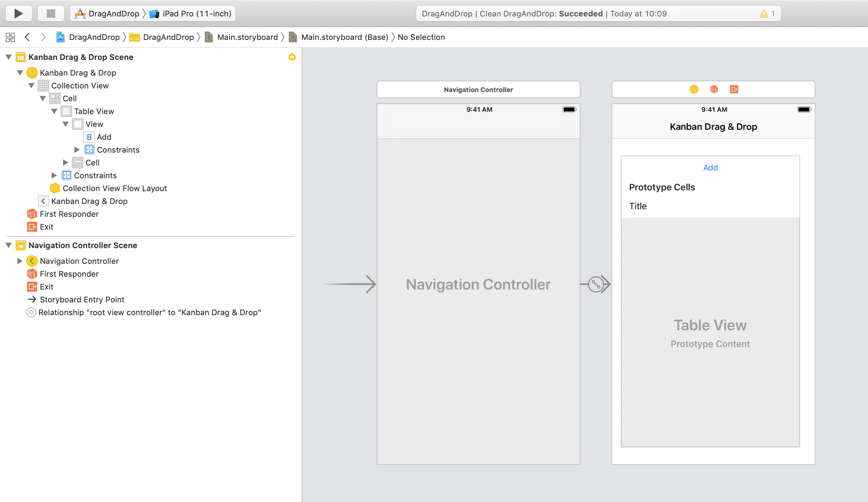The image size is (868, 502).
Task: Click the build succeeded status message
Action: click(580, 14)
